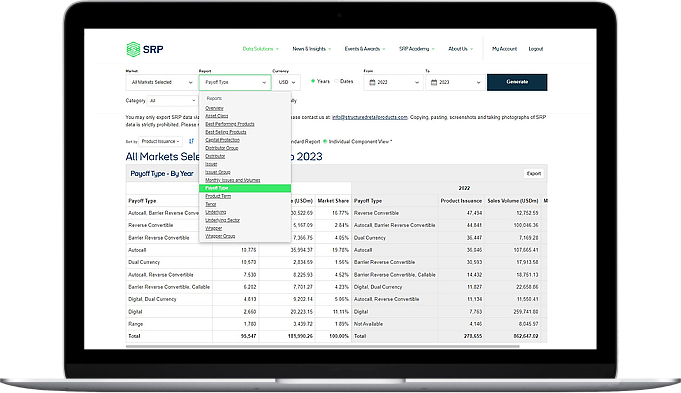Image resolution: width=681 pixels, height=393 pixels.
Task: Click the Generate button
Action: pyautogui.click(x=517, y=82)
